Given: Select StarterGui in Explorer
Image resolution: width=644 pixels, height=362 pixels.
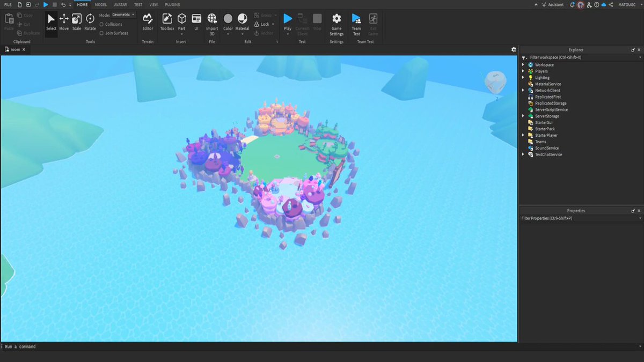Looking at the screenshot, I should [x=544, y=122].
